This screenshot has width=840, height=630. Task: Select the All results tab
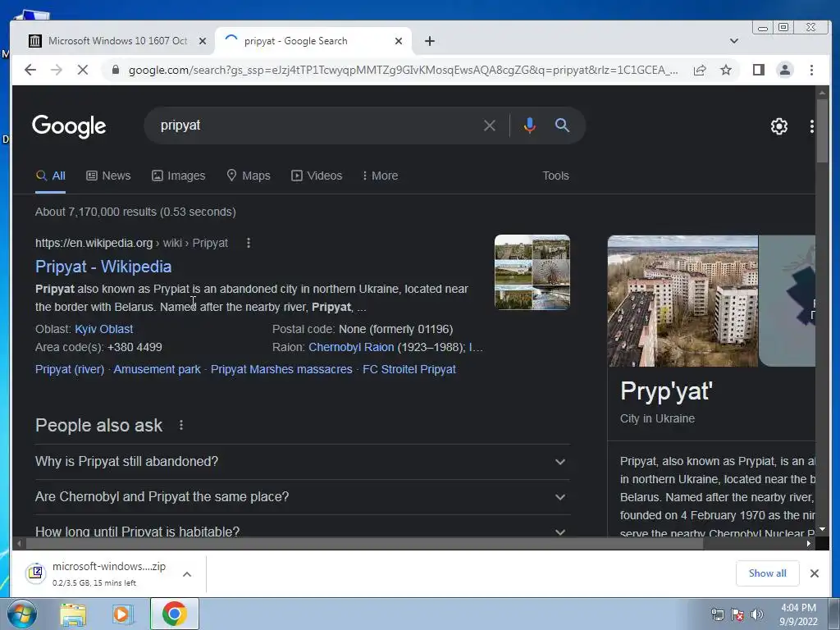51,176
